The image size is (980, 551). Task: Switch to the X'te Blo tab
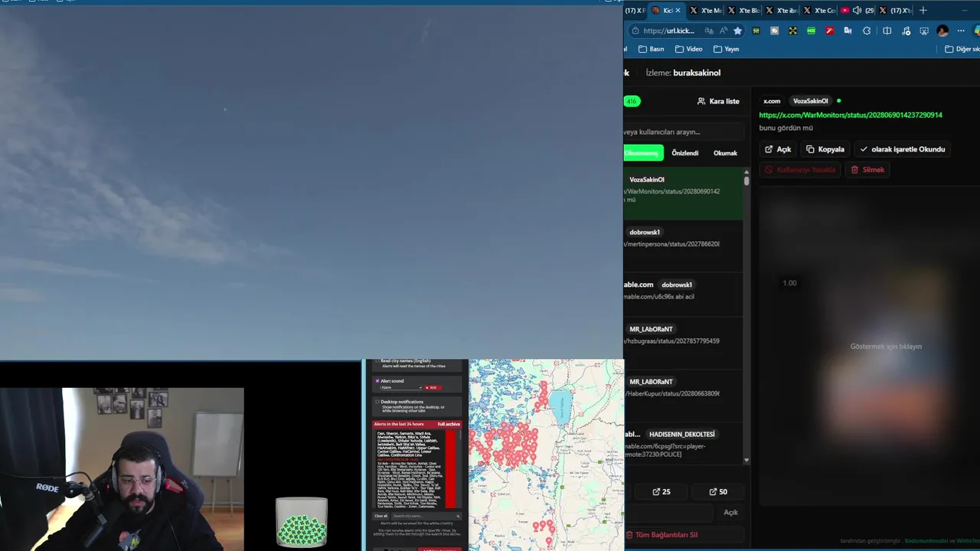(x=743, y=10)
